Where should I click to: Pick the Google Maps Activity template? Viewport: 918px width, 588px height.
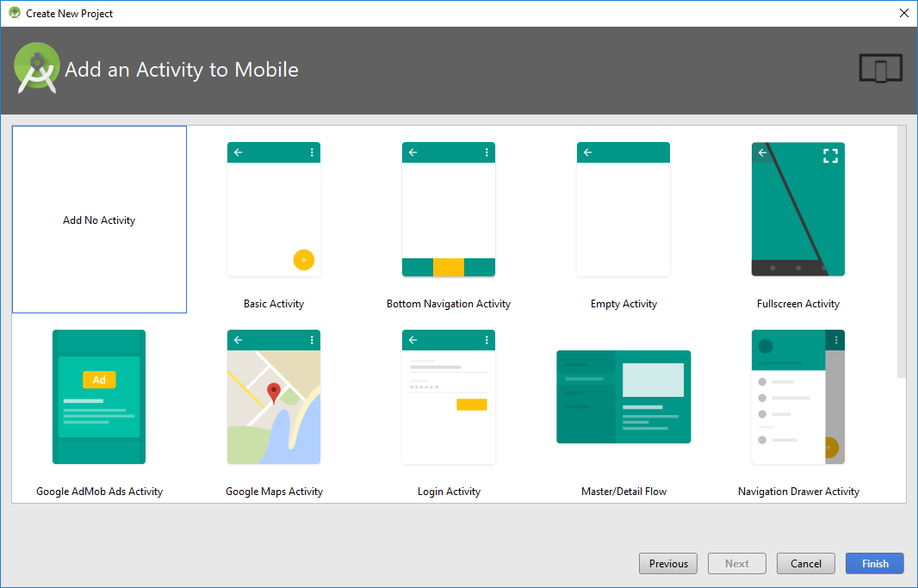point(273,397)
